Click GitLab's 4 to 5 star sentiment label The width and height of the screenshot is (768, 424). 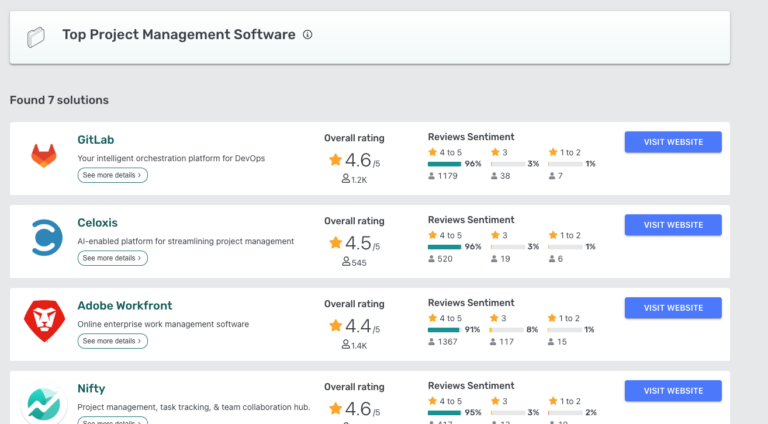click(445, 152)
